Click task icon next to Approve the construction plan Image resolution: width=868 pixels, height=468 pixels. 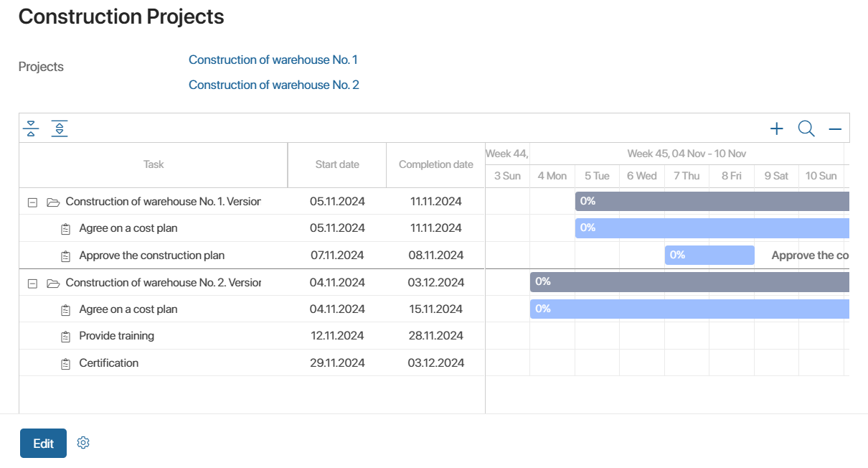tap(66, 256)
